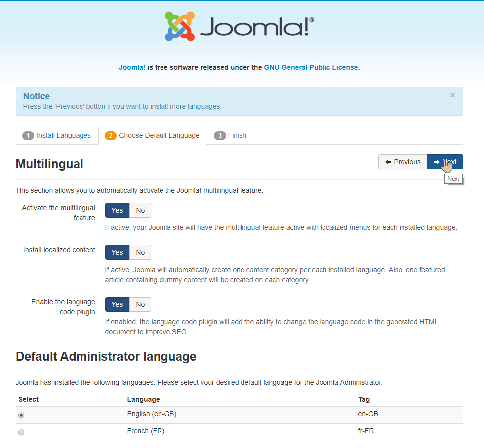Click the 'en-GB' tag cell
Viewport: 484px width, 448px height.
pyautogui.click(x=368, y=414)
